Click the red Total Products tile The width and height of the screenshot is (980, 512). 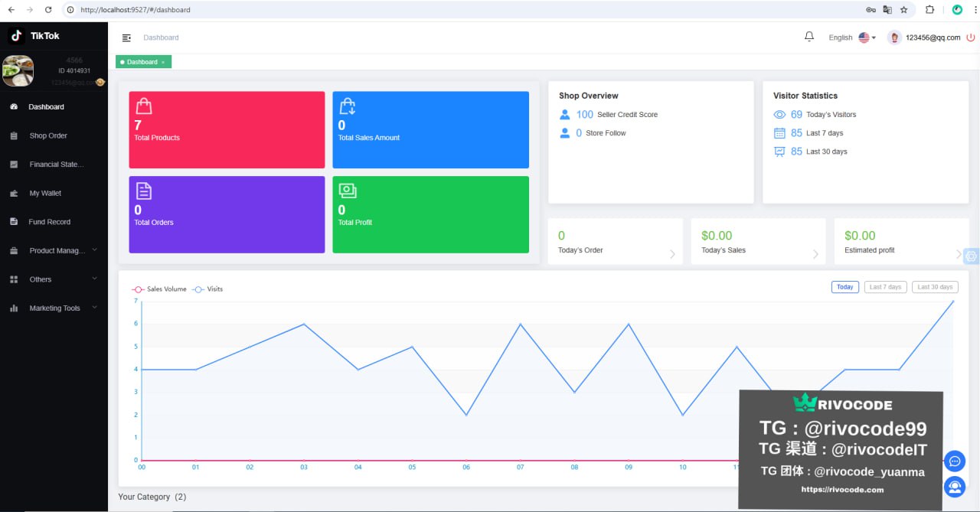pyautogui.click(x=227, y=130)
